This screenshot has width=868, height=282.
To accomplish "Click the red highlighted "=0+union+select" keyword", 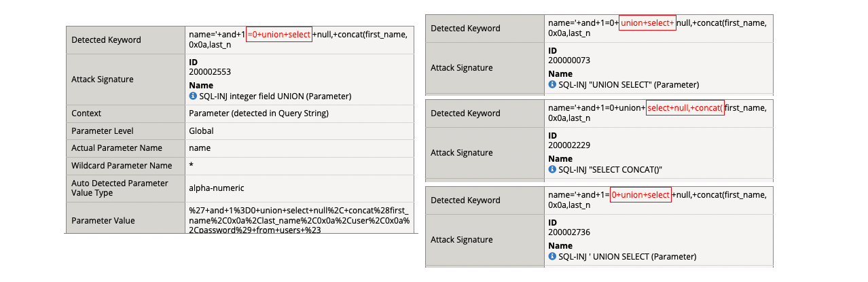I will click(278, 35).
